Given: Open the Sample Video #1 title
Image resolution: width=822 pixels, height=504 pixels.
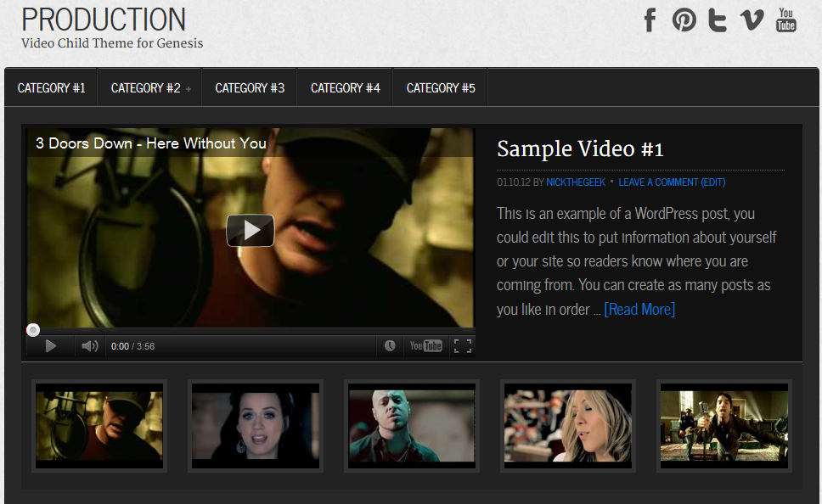Looking at the screenshot, I should point(580,149).
